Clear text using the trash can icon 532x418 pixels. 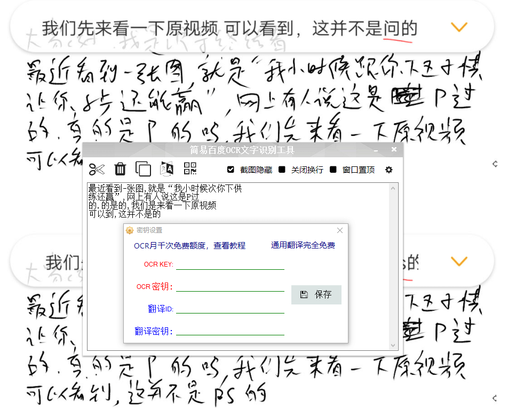[x=120, y=169]
